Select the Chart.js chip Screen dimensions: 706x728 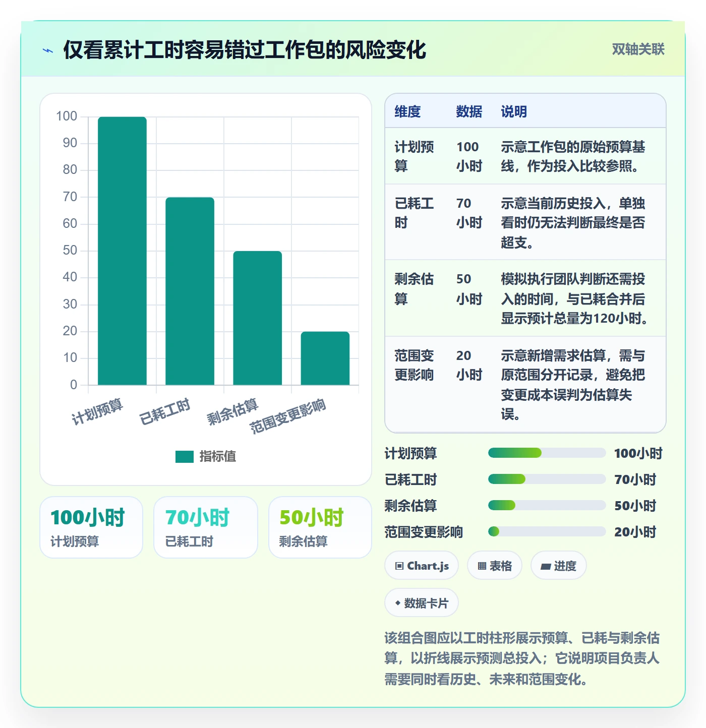point(422,566)
